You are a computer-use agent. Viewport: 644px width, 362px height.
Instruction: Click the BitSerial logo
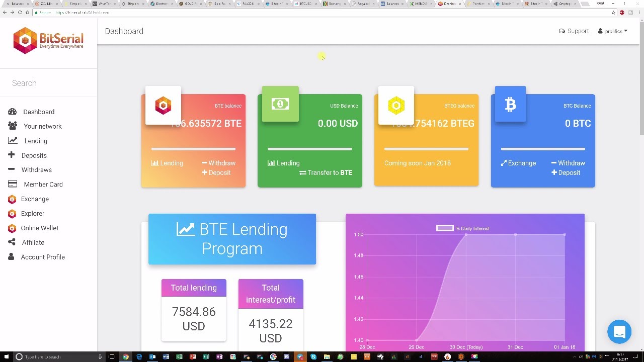[48, 40]
